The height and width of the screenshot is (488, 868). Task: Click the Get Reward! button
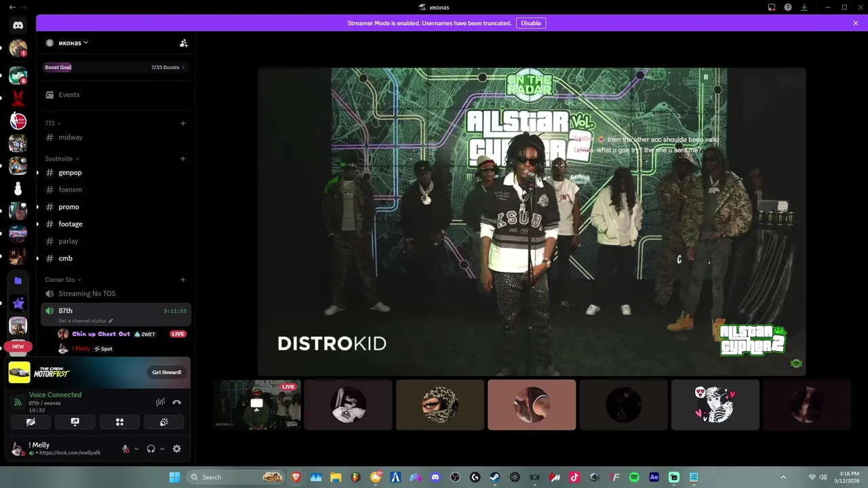(x=166, y=372)
